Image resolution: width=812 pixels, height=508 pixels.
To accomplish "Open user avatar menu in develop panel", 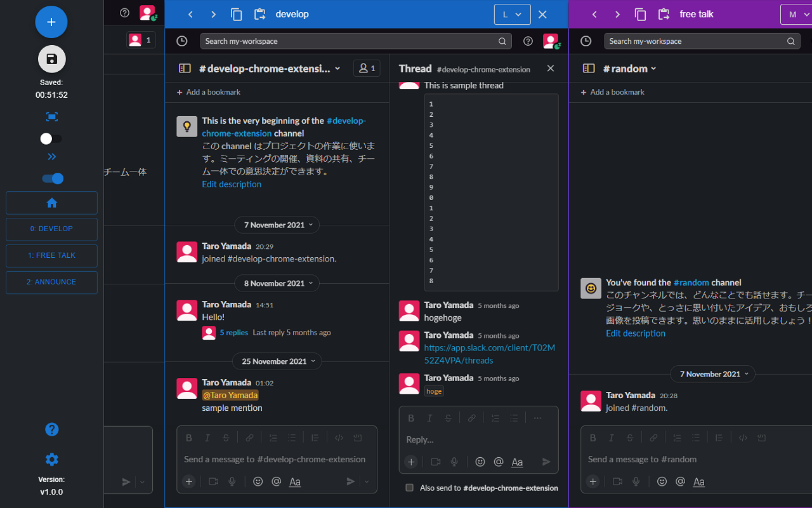I will [x=551, y=41].
